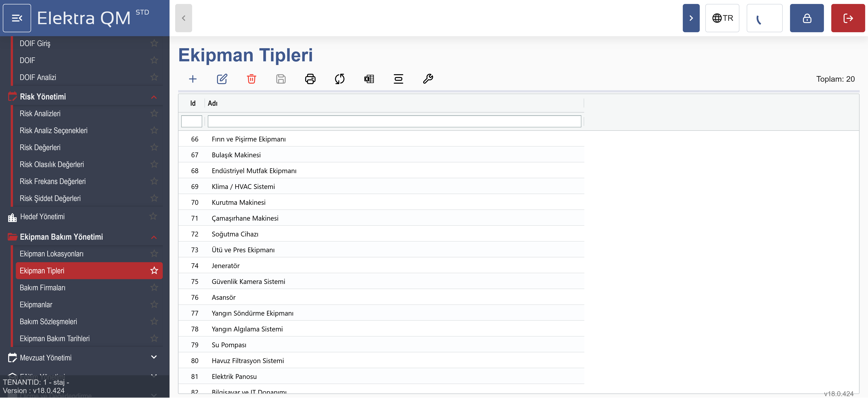Click the refresh icon in the toolbar

coord(340,79)
